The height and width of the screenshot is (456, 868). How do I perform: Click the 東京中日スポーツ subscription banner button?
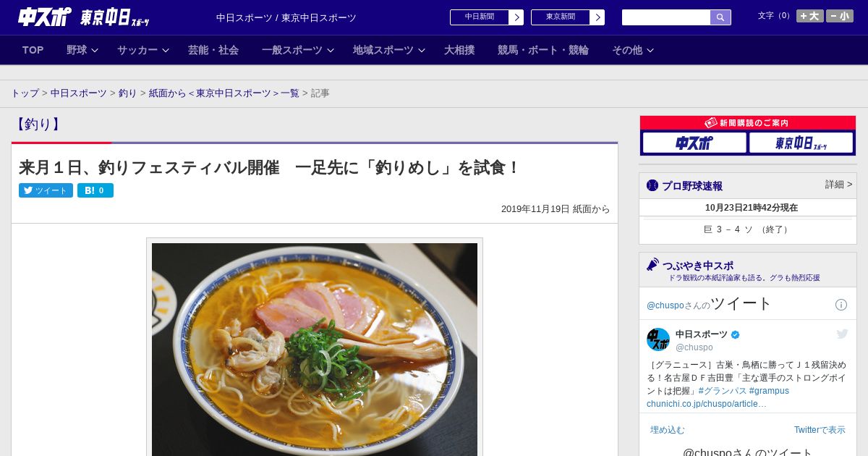pyautogui.click(x=801, y=143)
